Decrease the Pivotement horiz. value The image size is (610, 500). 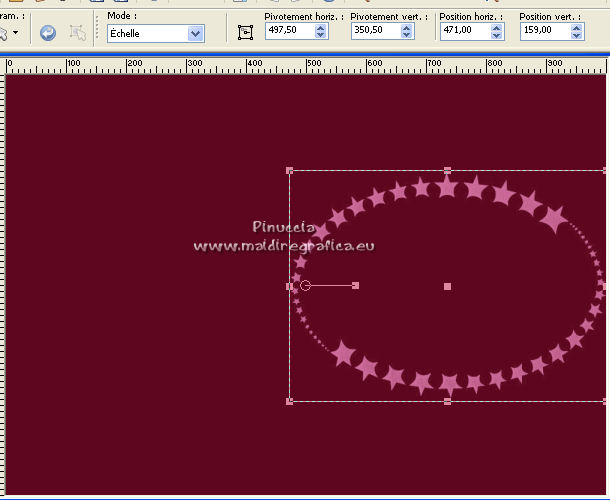(x=321, y=35)
